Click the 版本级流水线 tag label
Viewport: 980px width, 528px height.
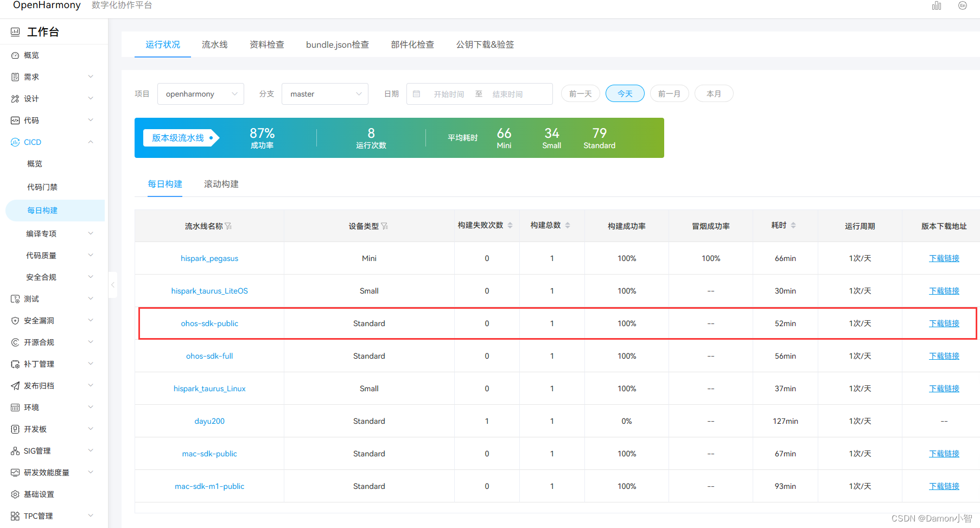[x=181, y=138]
